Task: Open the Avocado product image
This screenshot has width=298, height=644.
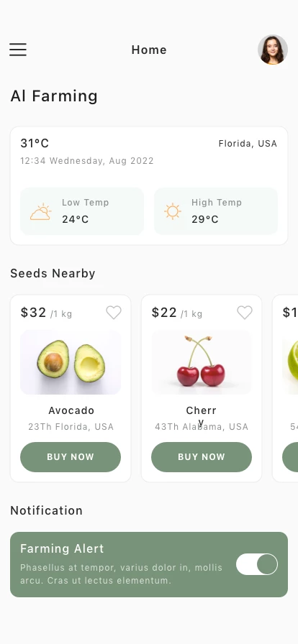Action: [71, 362]
